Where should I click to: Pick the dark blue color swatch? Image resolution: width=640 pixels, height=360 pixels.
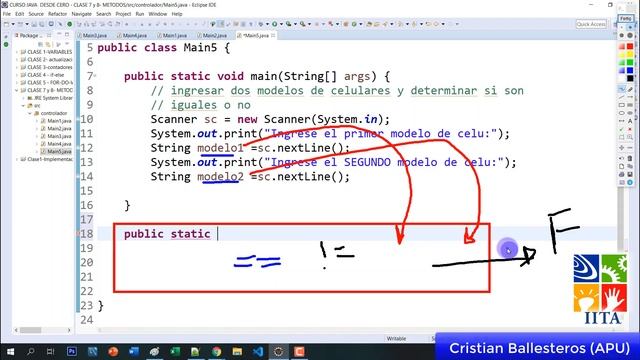pyautogui.click(x=630, y=70)
